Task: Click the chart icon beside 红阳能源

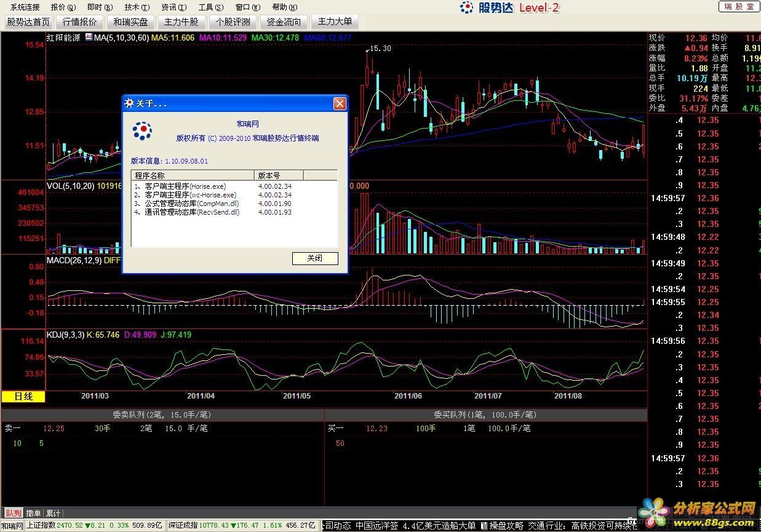Action: pos(88,38)
